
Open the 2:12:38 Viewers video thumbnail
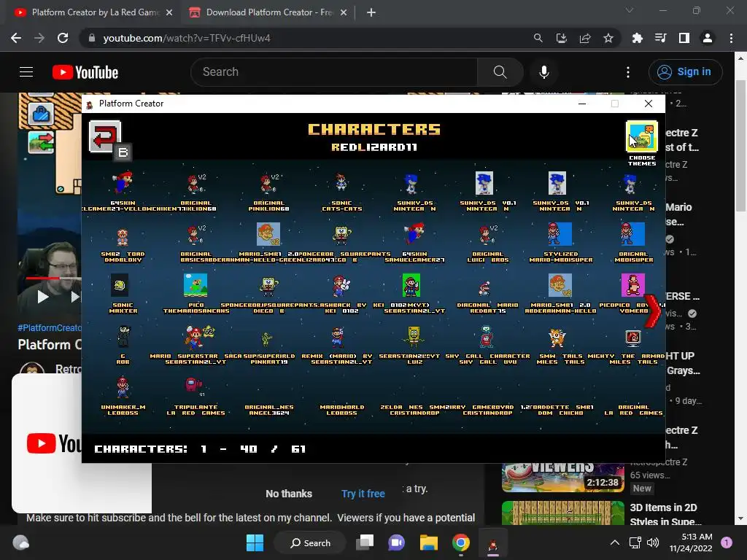[x=562, y=477]
